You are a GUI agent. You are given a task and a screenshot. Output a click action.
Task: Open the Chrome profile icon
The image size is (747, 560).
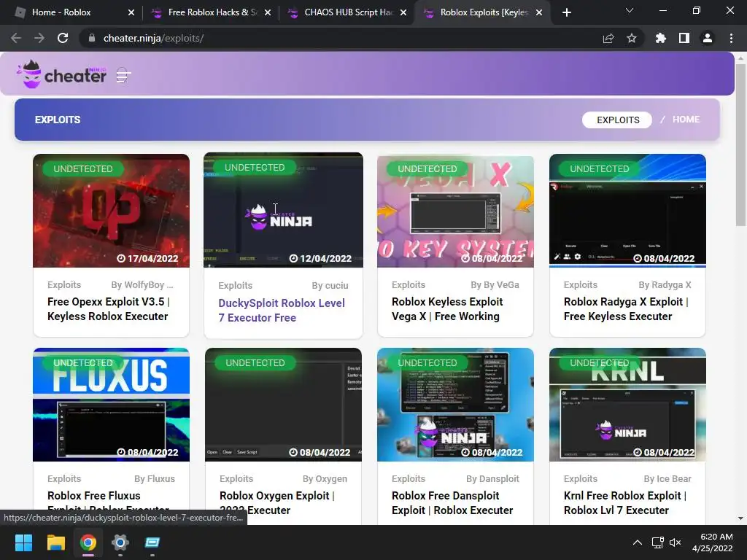tap(708, 38)
